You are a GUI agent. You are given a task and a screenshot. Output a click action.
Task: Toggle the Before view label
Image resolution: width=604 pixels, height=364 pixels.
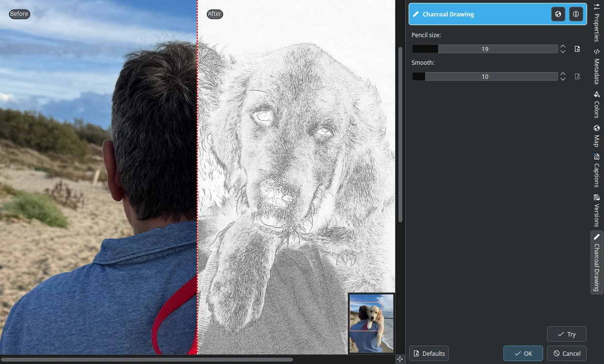click(x=19, y=14)
